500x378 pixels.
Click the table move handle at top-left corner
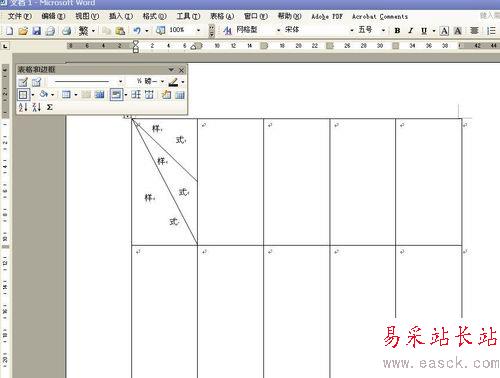pos(127,116)
